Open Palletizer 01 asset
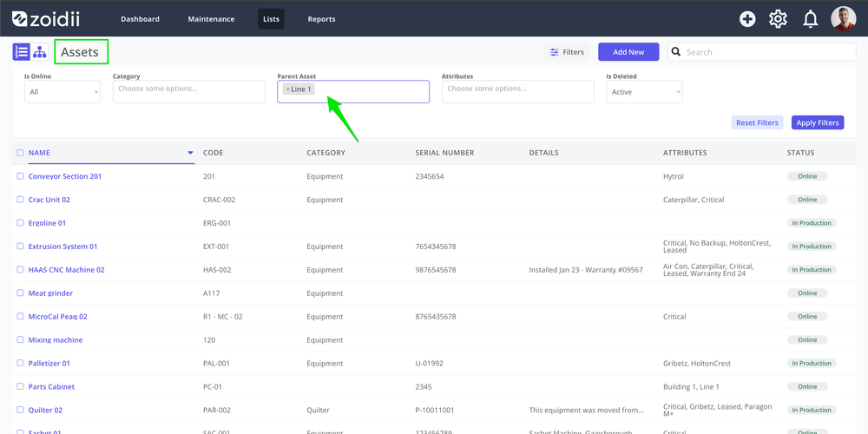The height and width of the screenshot is (434, 868). (49, 363)
